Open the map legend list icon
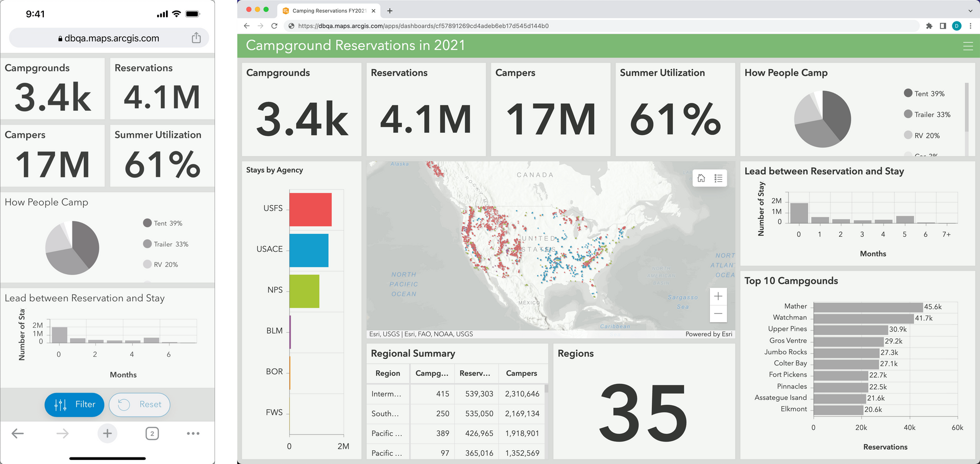 pyautogui.click(x=718, y=178)
